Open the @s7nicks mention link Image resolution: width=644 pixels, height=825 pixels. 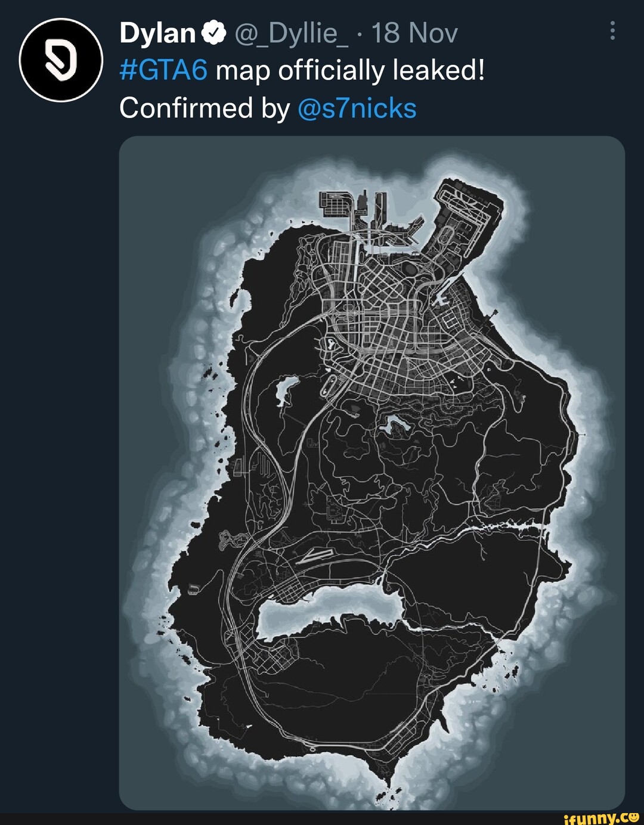pos(358,107)
